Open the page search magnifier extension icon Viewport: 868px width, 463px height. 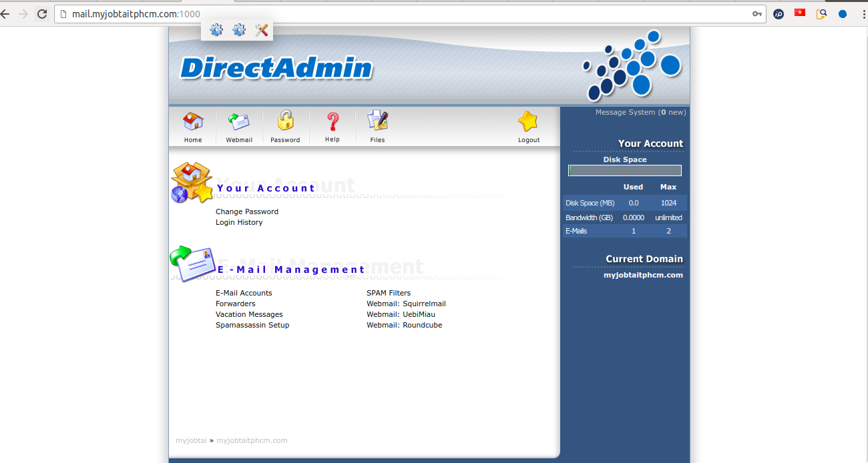pos(821,13)
